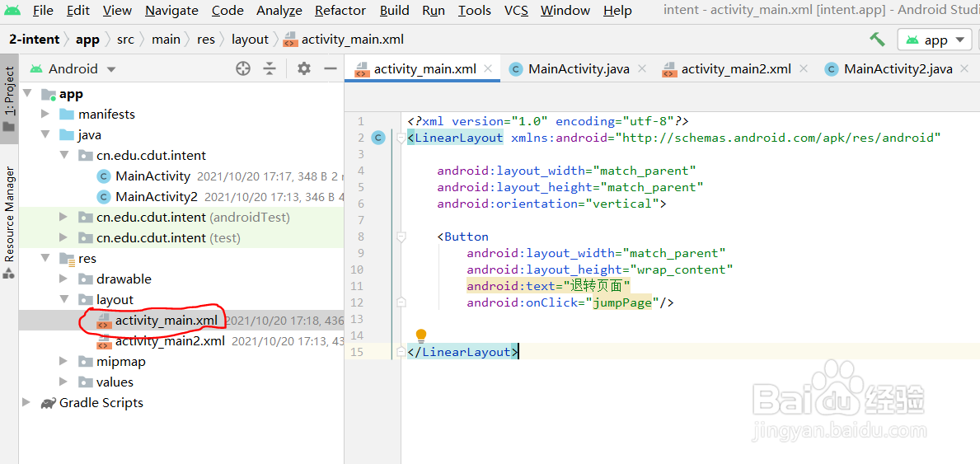Image resolution: width=980 pixels, height=464 pixels.
Task: Expand the Gradle Scripts node
Action: pos(27,403)
